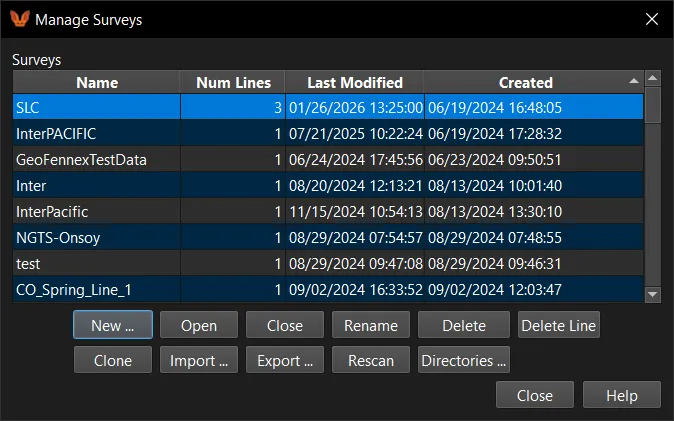Click the New ... survey button
This screenshot has width=674, height=421.
point(113,325)
